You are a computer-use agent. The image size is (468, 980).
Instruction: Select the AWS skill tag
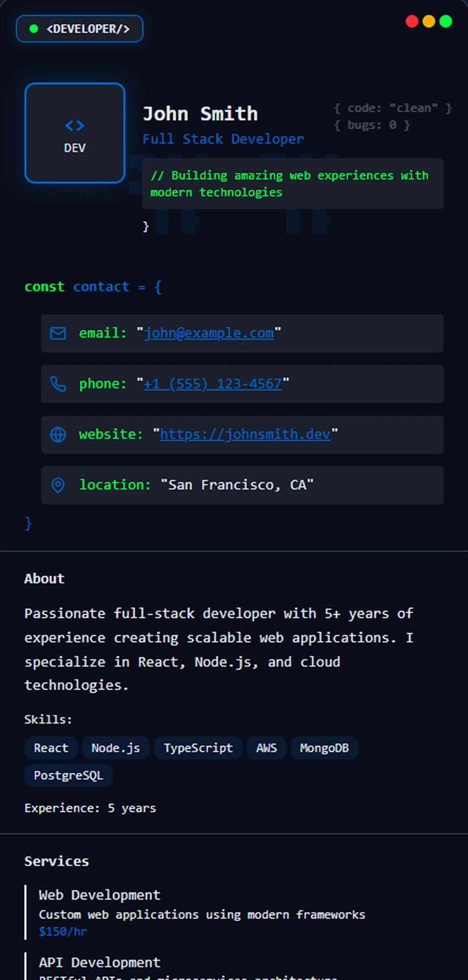point(266,748)
